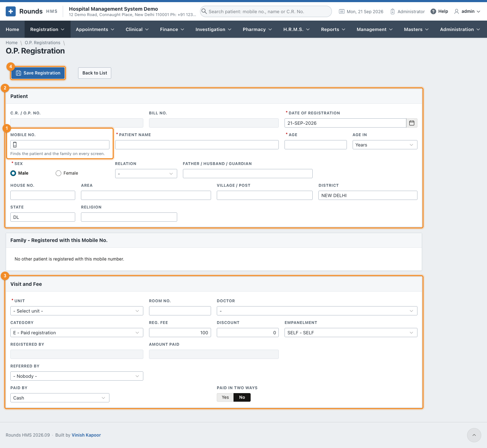Click the Administrator badge icon
This screenshot has width=487, height=448.
pos(393,11)
